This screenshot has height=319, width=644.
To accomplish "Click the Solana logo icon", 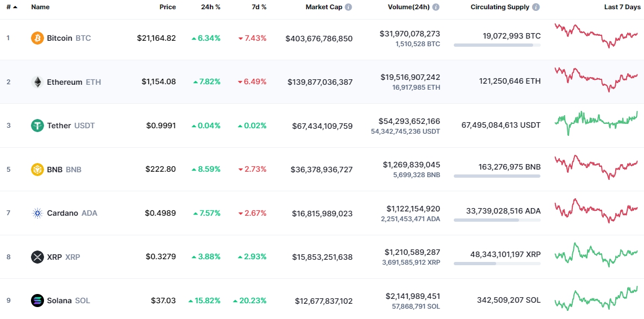I will (37, 301).
